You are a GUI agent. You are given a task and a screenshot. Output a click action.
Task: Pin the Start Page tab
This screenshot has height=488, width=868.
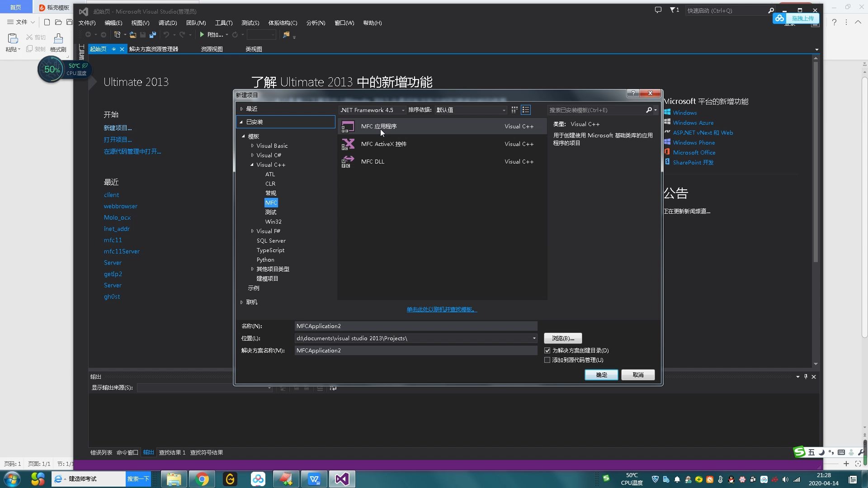(113, 49)
